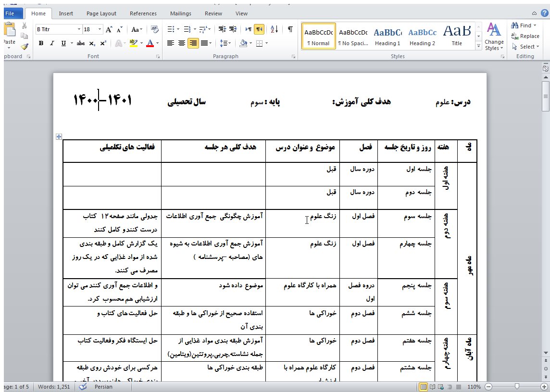Expand the Styles gallery More arrow

tap(478, 46)
